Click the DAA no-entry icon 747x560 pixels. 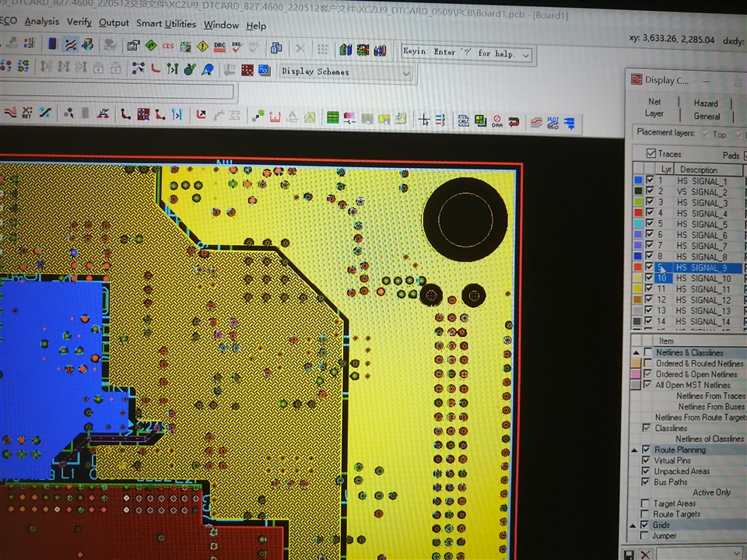[x=497, y=121]
